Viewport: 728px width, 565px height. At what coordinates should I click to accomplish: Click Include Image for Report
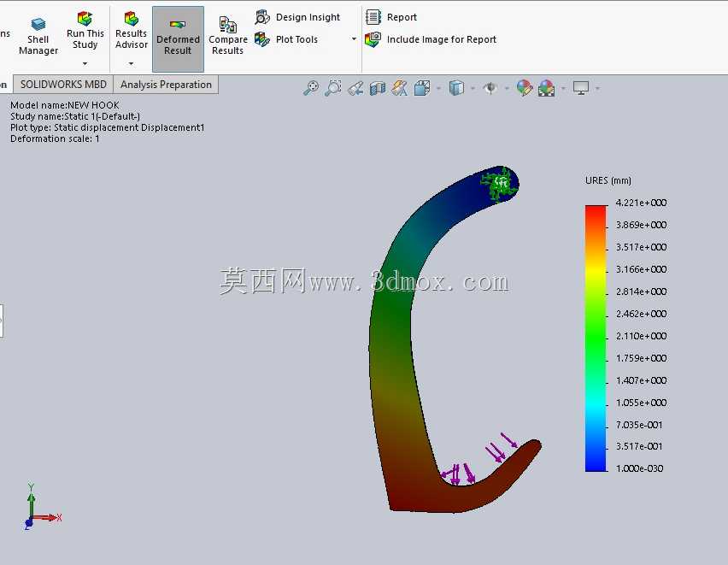pos(431,39)
